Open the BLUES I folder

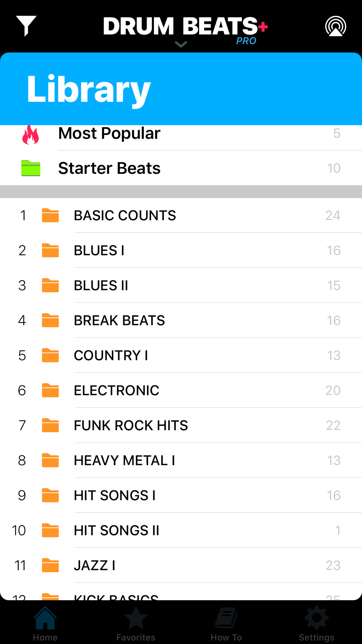181,251
